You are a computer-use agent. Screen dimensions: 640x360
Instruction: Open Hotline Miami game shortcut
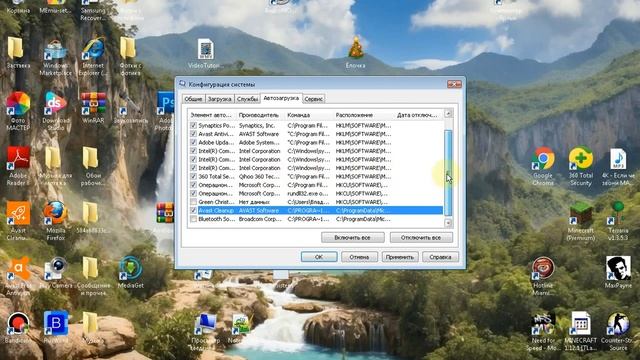543,276
